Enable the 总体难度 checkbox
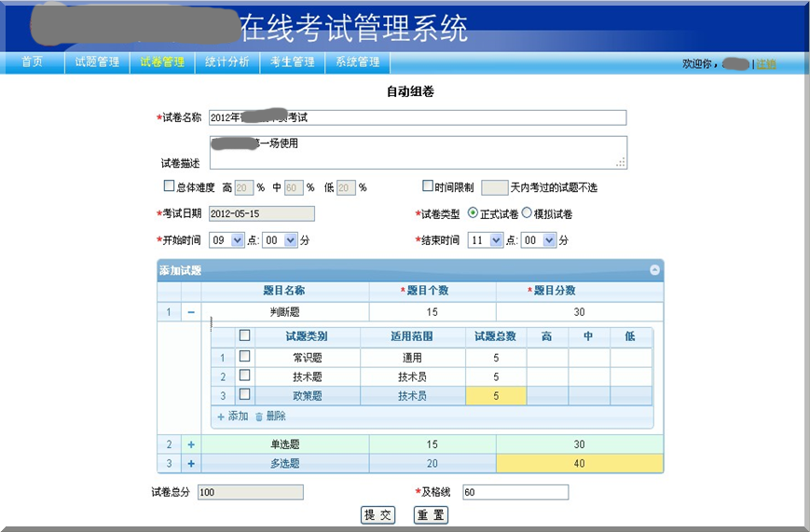Image resolution: width=810 pixels, height=532 pixels. coord(169,186)
